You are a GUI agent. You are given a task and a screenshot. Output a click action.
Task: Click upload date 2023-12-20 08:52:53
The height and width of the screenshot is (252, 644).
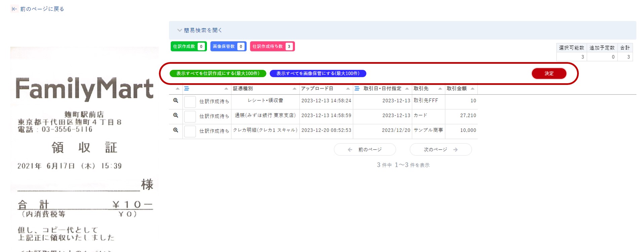[x=326, y=130]
